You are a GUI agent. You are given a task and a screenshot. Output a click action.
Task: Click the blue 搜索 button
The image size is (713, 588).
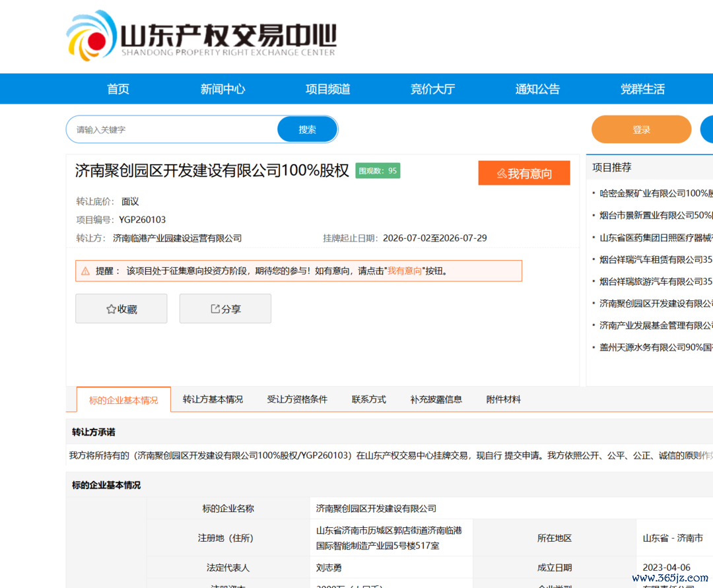[x=308, y=129]
